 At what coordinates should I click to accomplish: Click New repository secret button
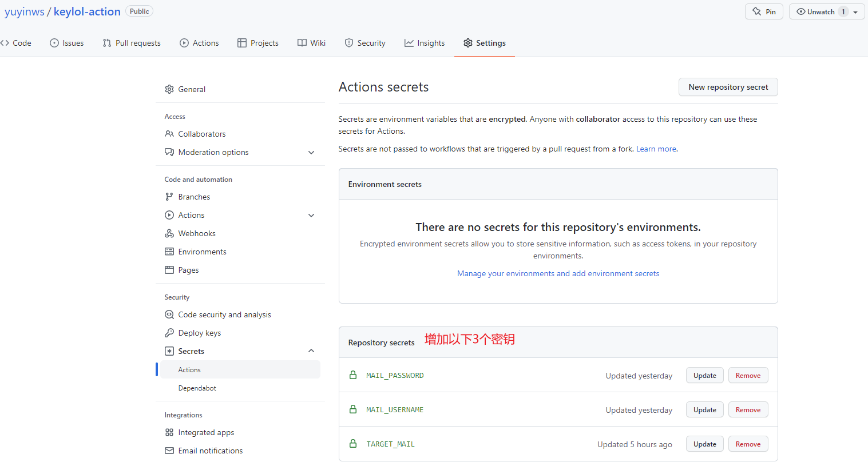[x=728, y=87]
